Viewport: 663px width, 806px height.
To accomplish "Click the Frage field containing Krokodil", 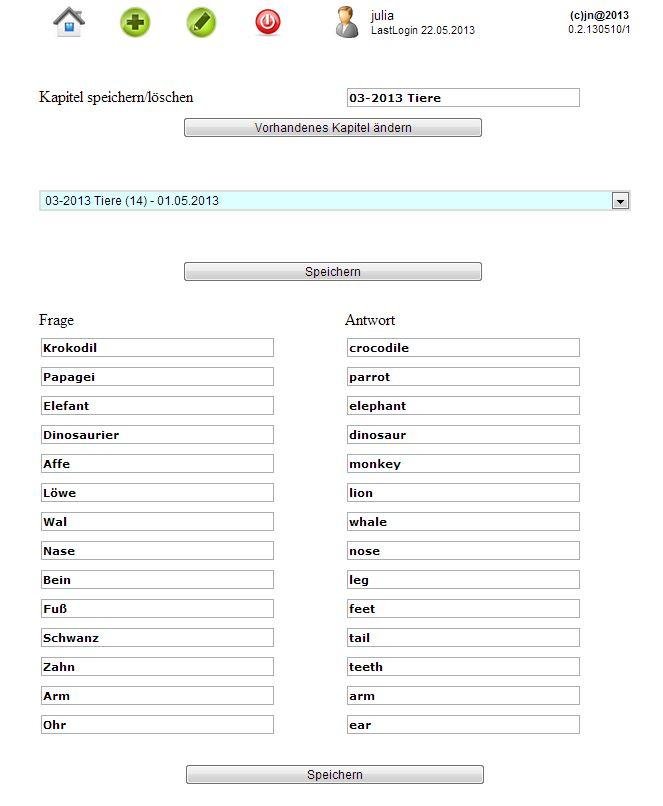I will point(156,348).
